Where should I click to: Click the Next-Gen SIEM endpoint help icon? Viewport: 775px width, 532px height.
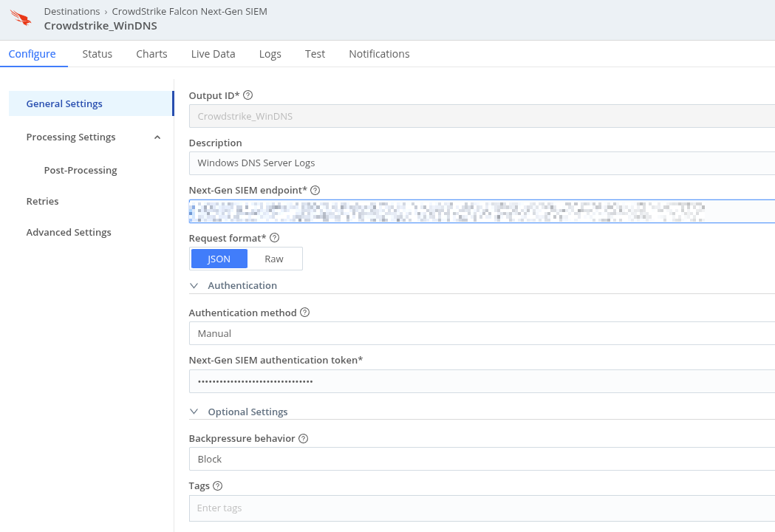pyautogui.click(x=315, y=190)
